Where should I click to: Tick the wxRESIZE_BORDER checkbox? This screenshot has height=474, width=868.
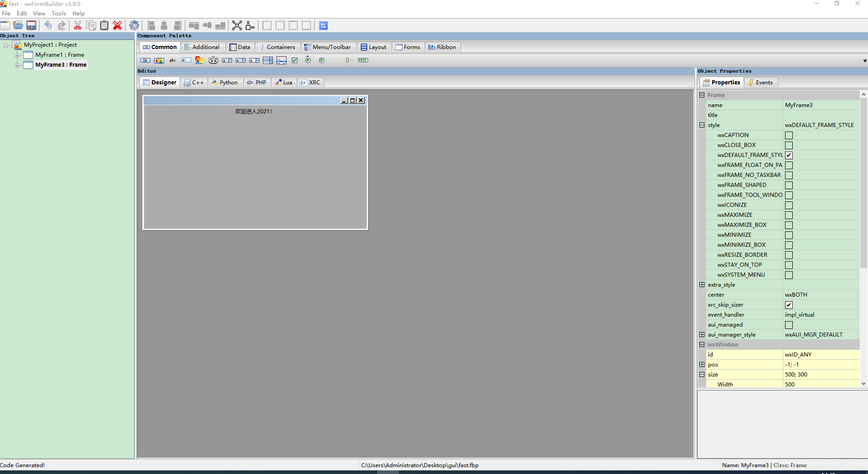[789, 255]
